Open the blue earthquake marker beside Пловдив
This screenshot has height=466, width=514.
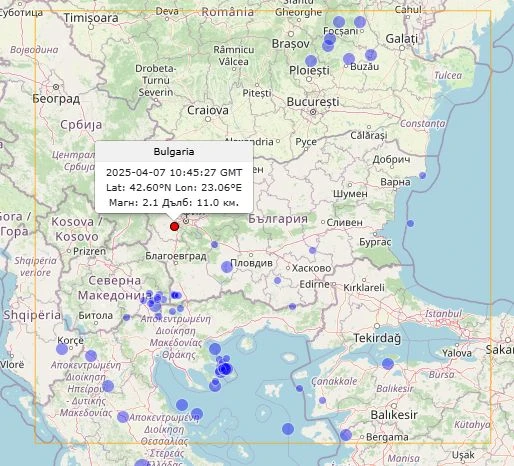[227, 267]
